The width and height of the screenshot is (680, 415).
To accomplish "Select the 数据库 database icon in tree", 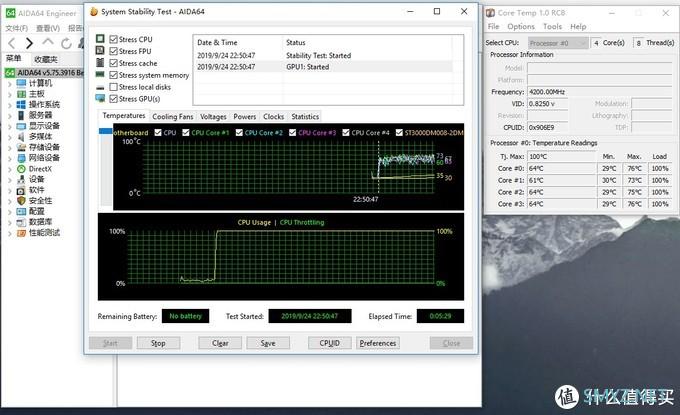I will [x=21, y=222].
